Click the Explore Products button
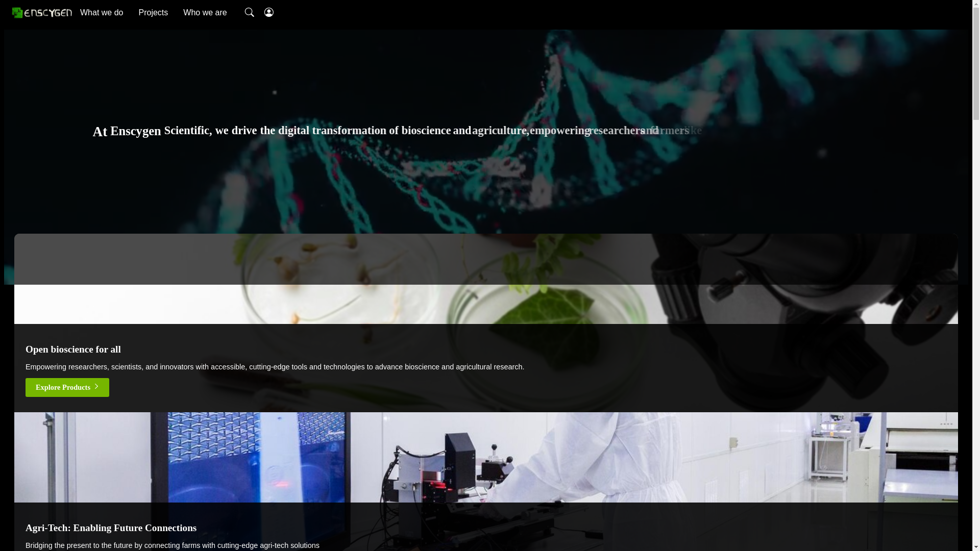 [x=67, y=387]
